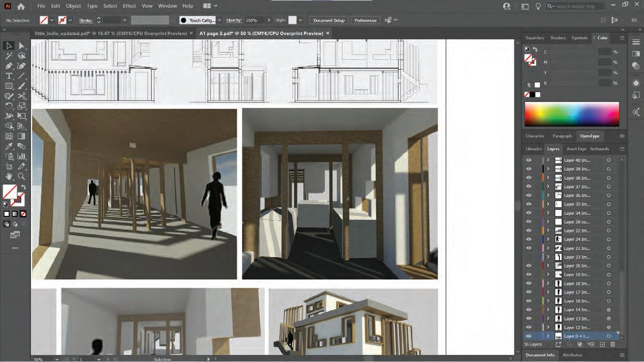This screenshot has height=362, width=644.
Task: Select the Paintbrush tool
Action: point(21,86)
